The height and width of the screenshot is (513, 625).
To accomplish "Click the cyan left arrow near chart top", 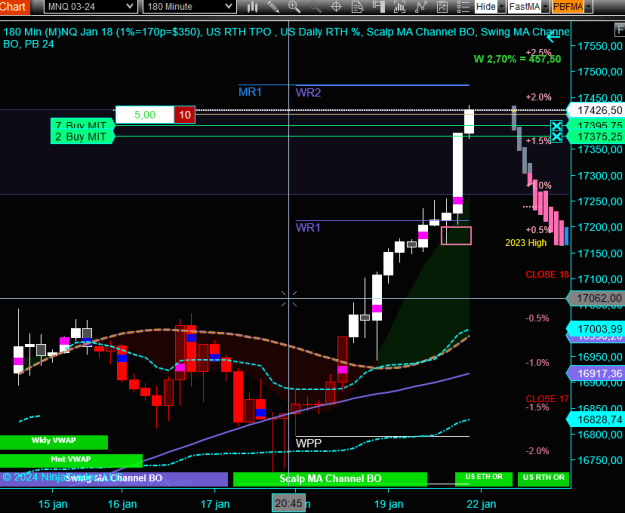I will (553, 38).
